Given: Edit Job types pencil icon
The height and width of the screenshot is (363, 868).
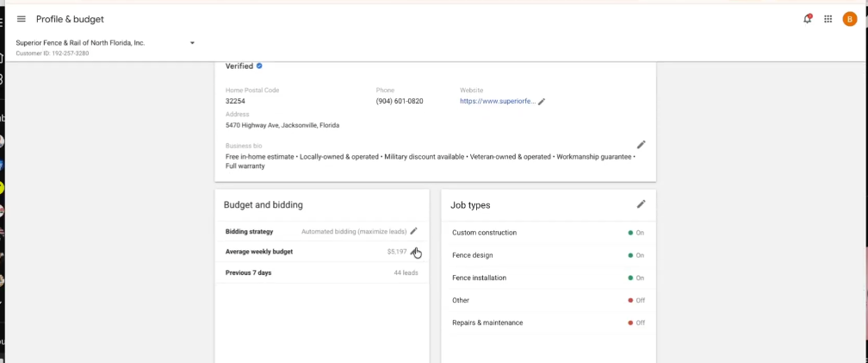Looking at the screenshot, I should coord(641,204).
